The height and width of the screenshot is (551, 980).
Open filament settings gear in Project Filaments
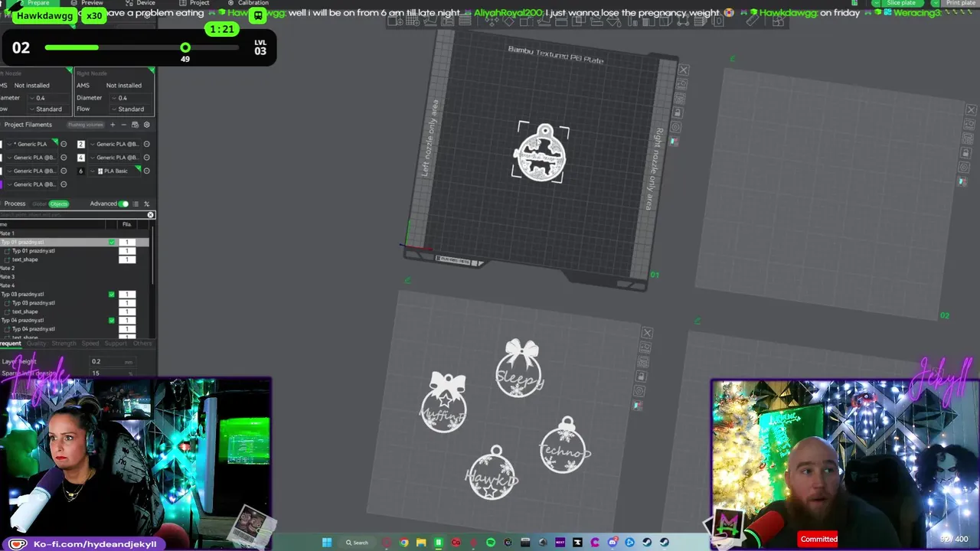click(146, 125)
